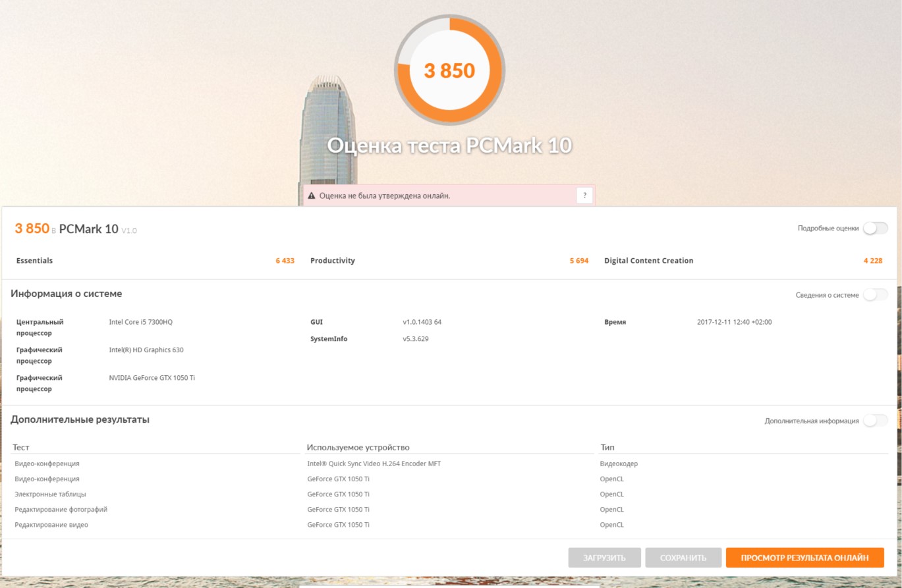902x588 pixels.
Task: Click the Тип column header
Action: 607,447
